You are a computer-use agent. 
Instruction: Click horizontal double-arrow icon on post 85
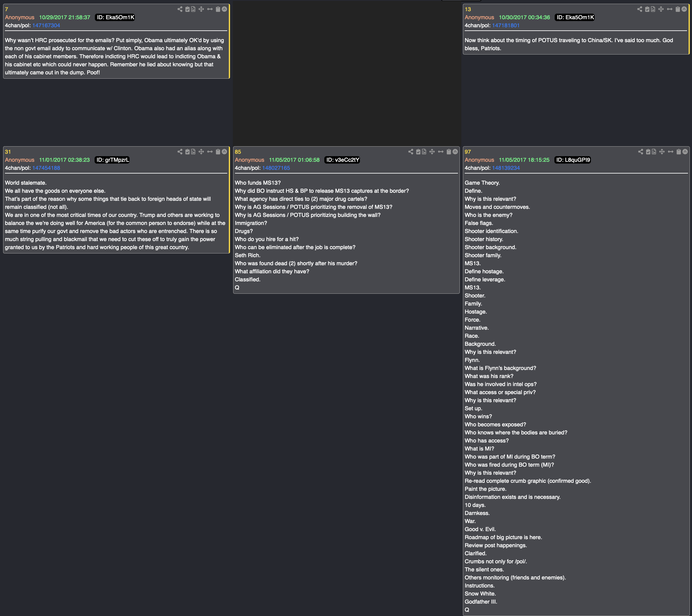pos(441,152)
